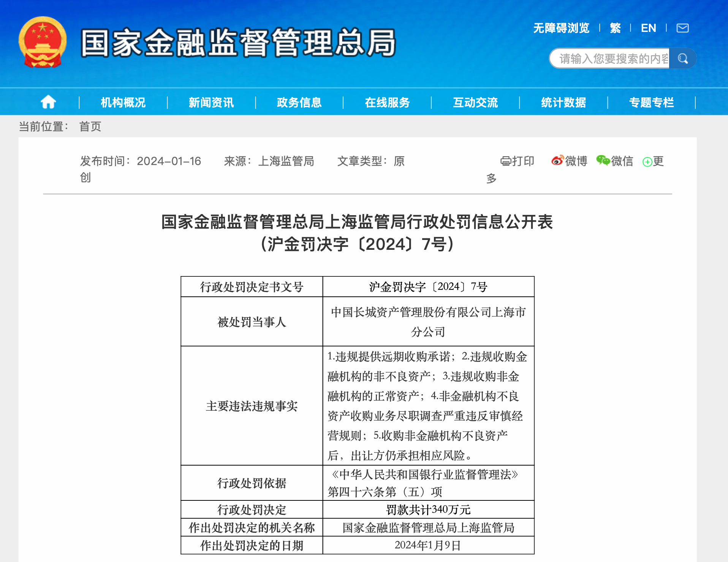Open the 机构概况 menu

coord(123,102)
